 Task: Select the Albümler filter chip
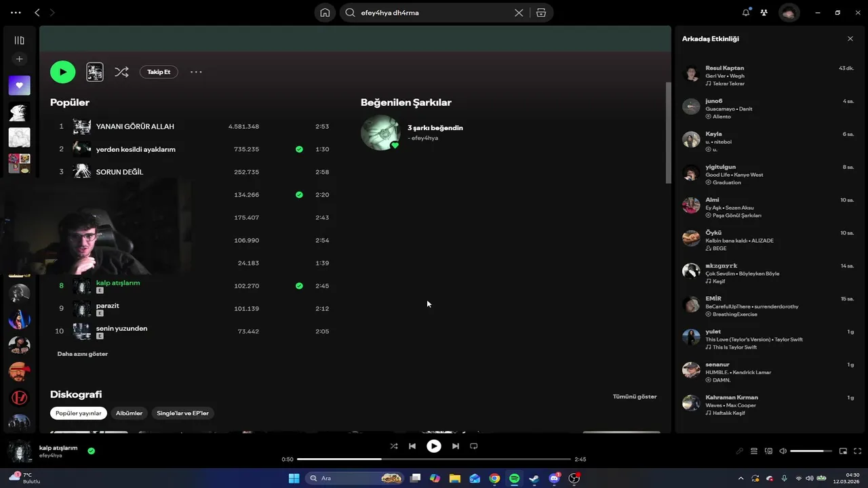[129, 413]
